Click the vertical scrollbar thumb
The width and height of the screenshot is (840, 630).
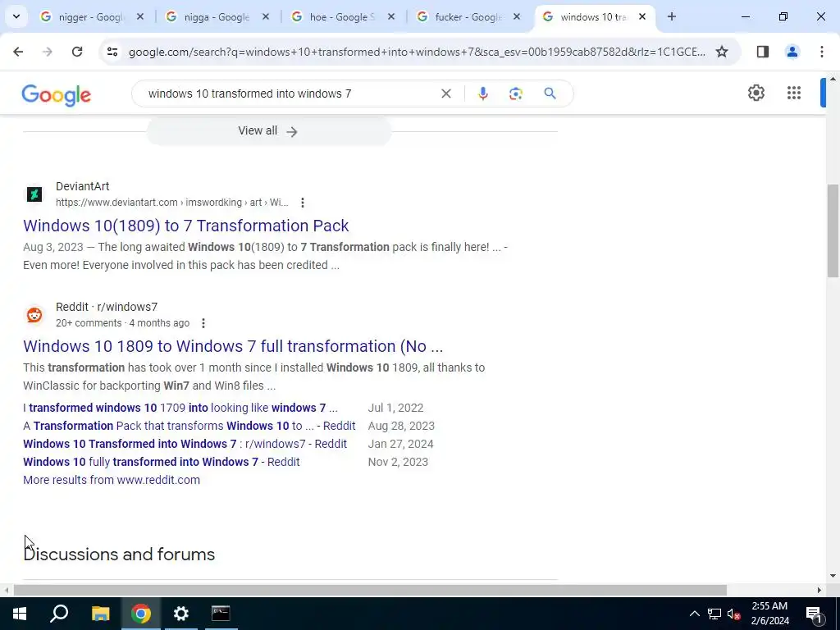[x=833, y=231]
